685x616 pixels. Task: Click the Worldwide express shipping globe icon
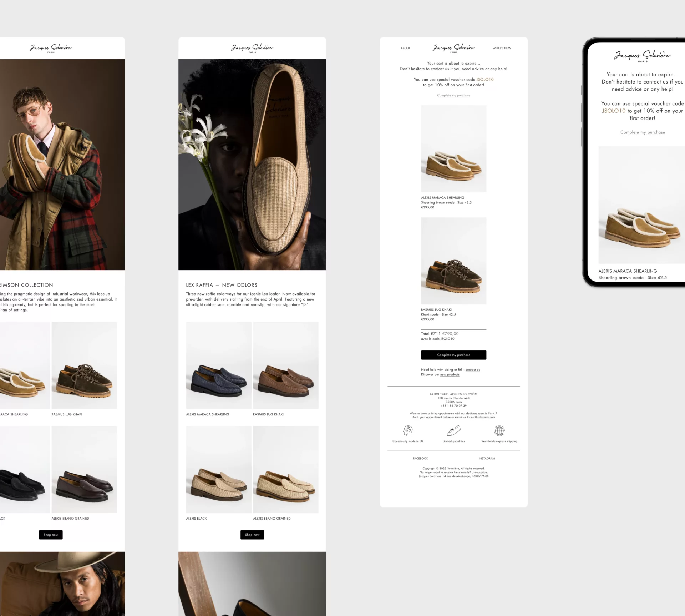tap(499, 431)
